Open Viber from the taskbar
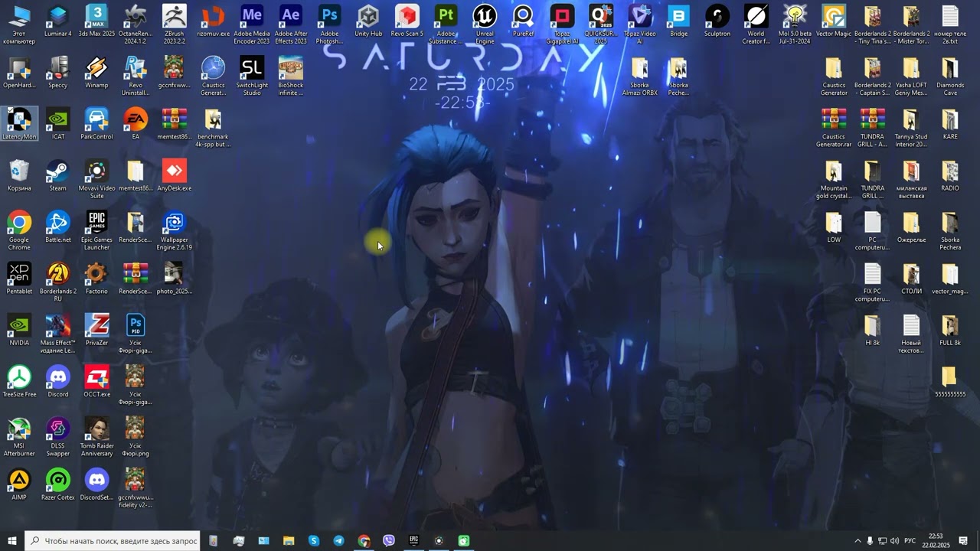 [388, 541]
